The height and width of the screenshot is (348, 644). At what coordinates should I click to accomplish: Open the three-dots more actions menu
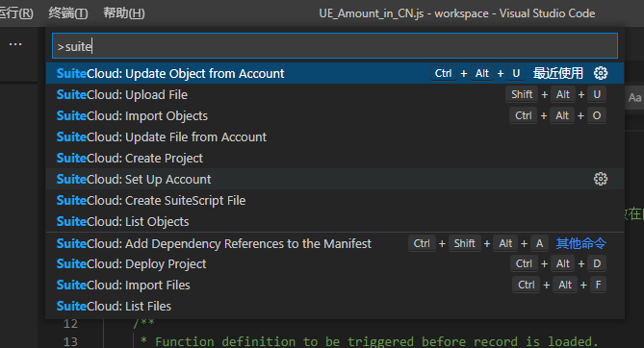(x=15, y=44)
